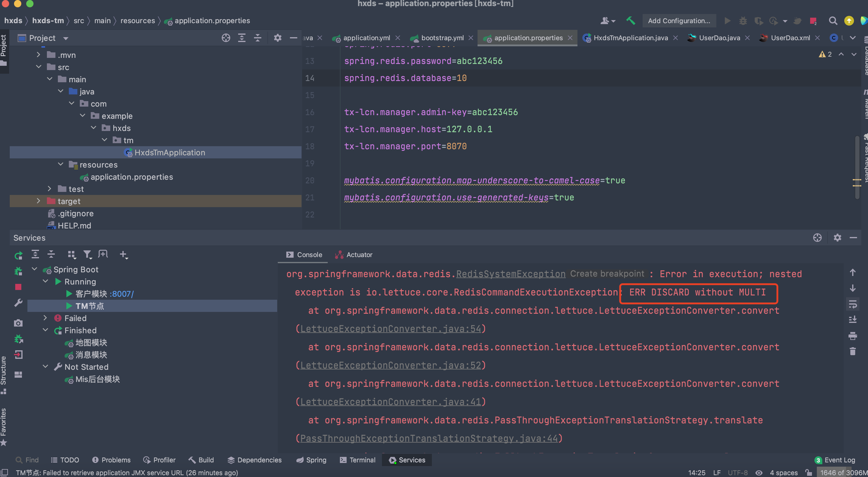This screenshot has width=868, height=477.
Task: Click the editor vertical scrollbar
Action: point(857,167)
